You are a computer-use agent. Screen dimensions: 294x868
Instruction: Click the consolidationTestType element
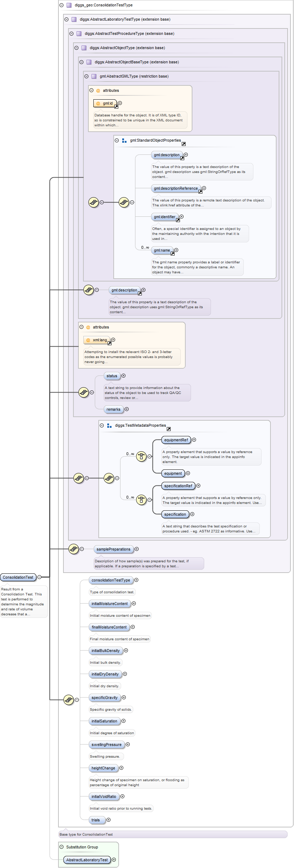pos(111,580)
